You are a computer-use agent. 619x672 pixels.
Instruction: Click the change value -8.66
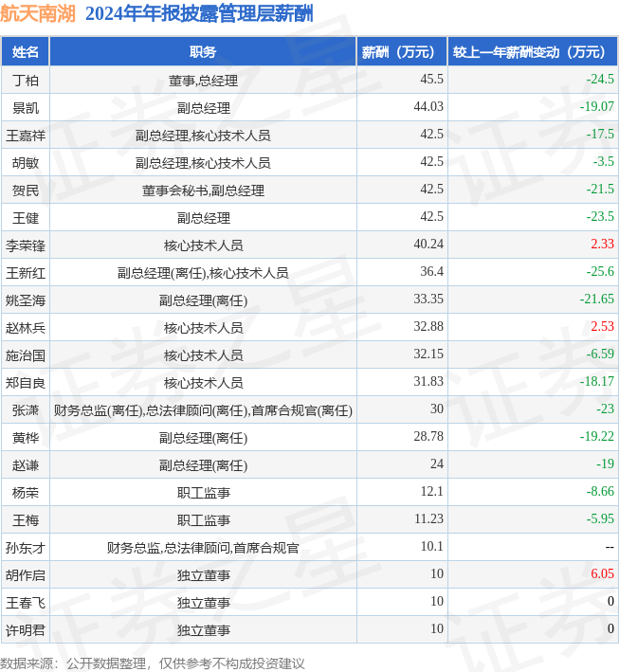tap(600, 491)
